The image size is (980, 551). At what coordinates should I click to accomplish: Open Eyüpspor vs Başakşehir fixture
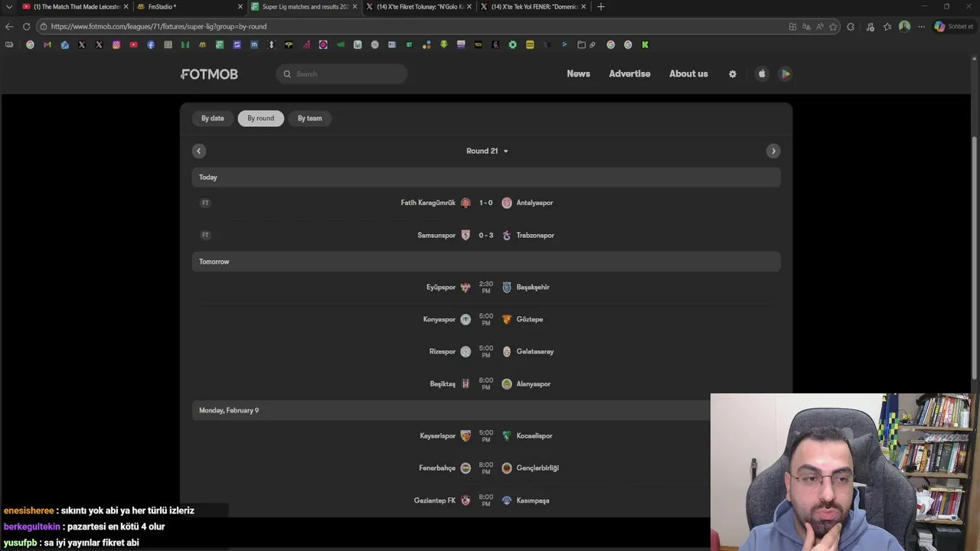click(x=486, y=287)
